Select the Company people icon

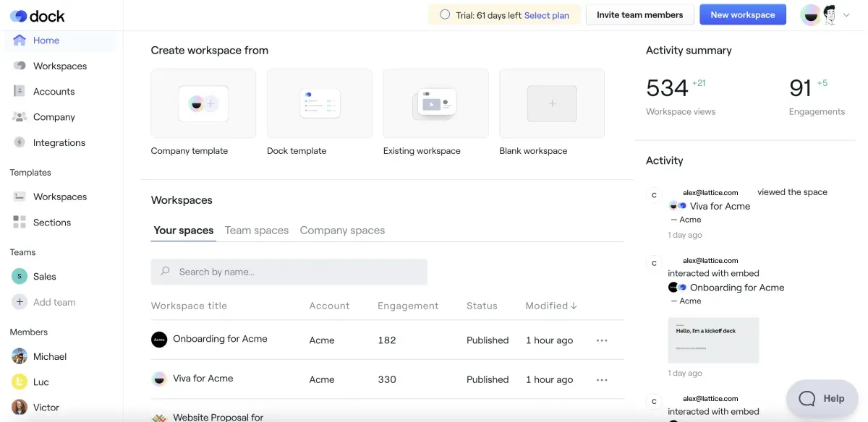tap(20, 117)
